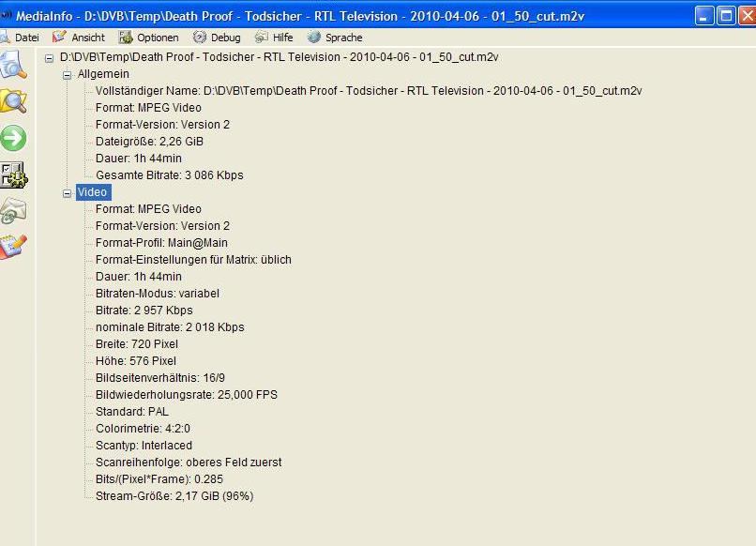The image size is (756, 546).
Task: Minimize the MediaInfo window
Action: click(703, 15)
